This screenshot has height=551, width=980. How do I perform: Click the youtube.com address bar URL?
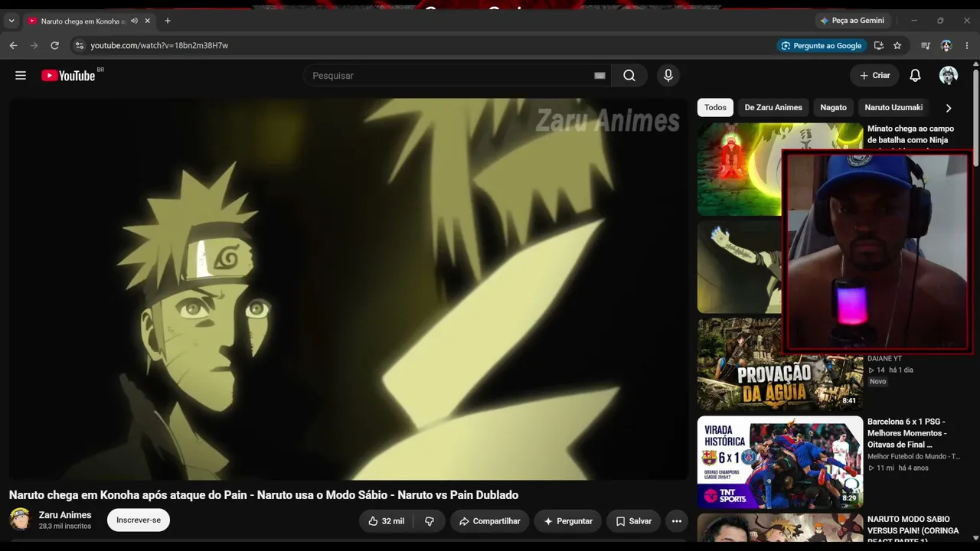click(x=159, y=46)
